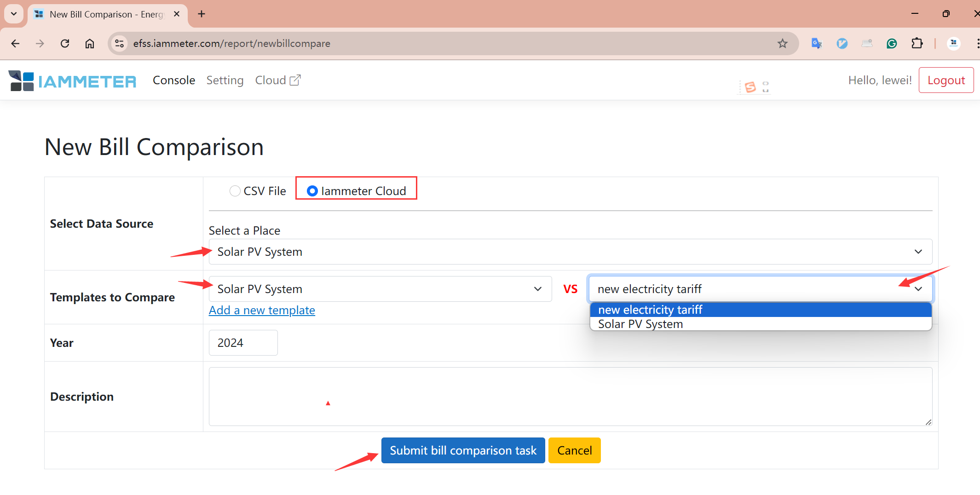Click the blue circular extension icon
This screenshot has height=495, width=980.
pyautogui.click(x=842, y=43)
